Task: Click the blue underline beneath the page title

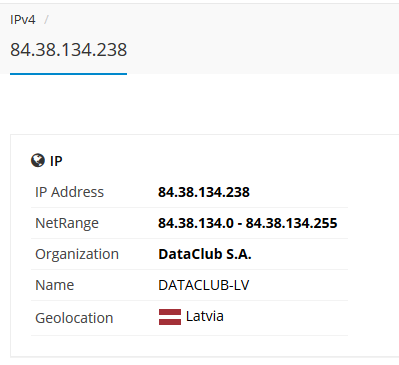Action: pos(68,74)
